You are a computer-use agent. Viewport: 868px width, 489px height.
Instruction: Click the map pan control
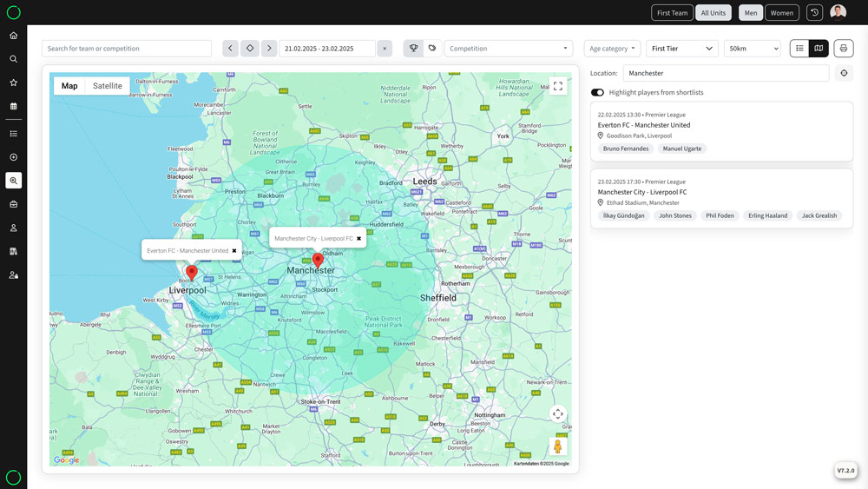[558, 413]
